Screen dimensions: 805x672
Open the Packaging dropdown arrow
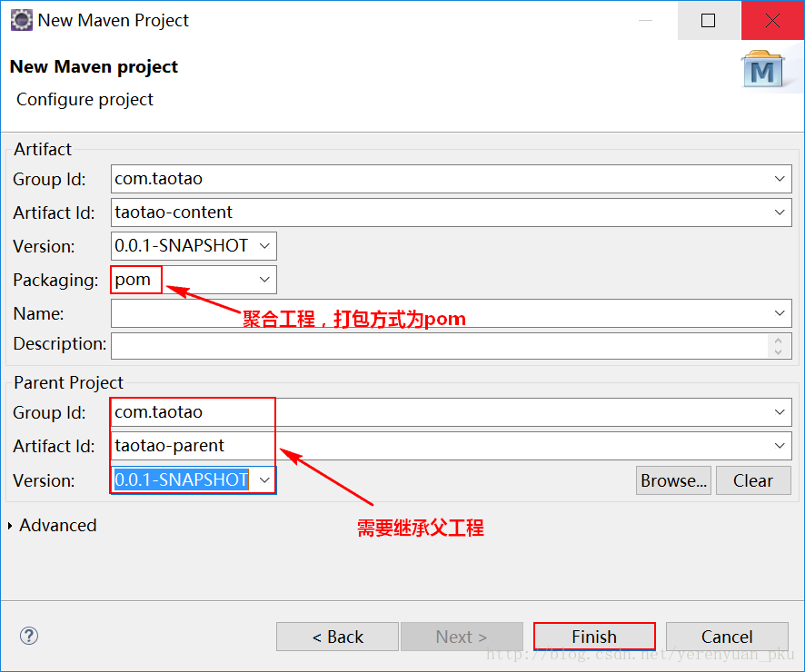[x=264, y=280]
